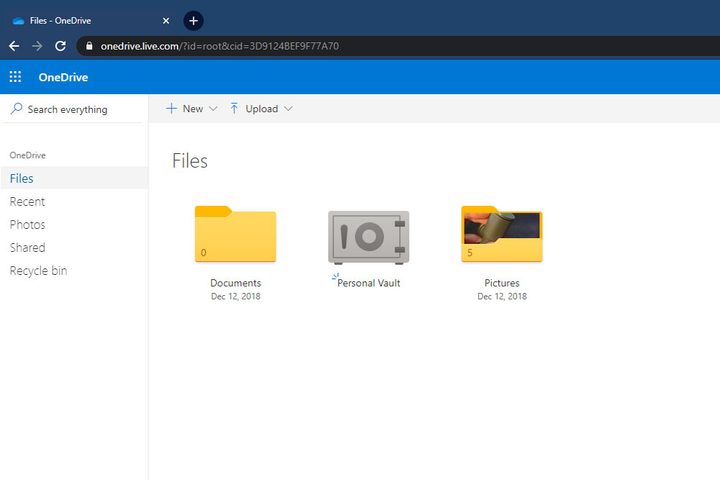Click the Files page heading
The image size is (720, 480).
190,161
